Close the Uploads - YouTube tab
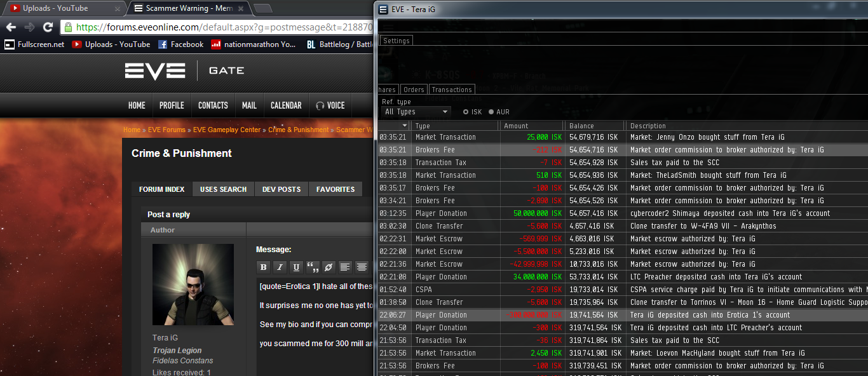 pyautogui.click(x=118, y=9)
